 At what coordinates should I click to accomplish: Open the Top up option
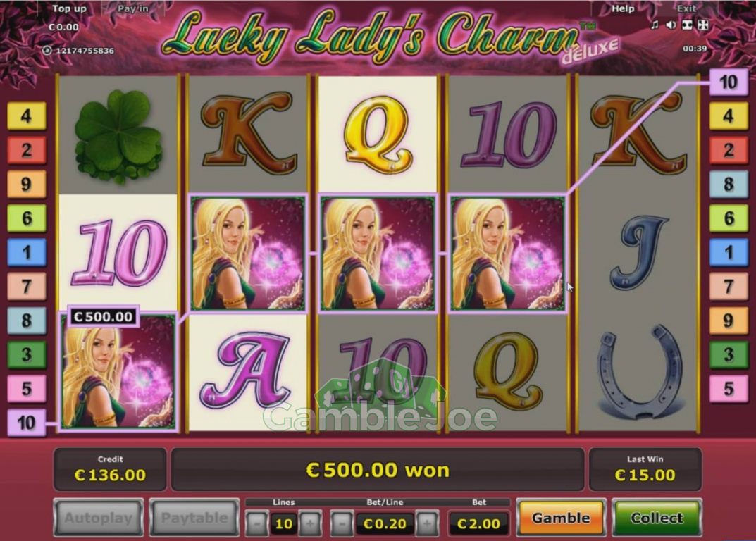(x=69, y=8)
